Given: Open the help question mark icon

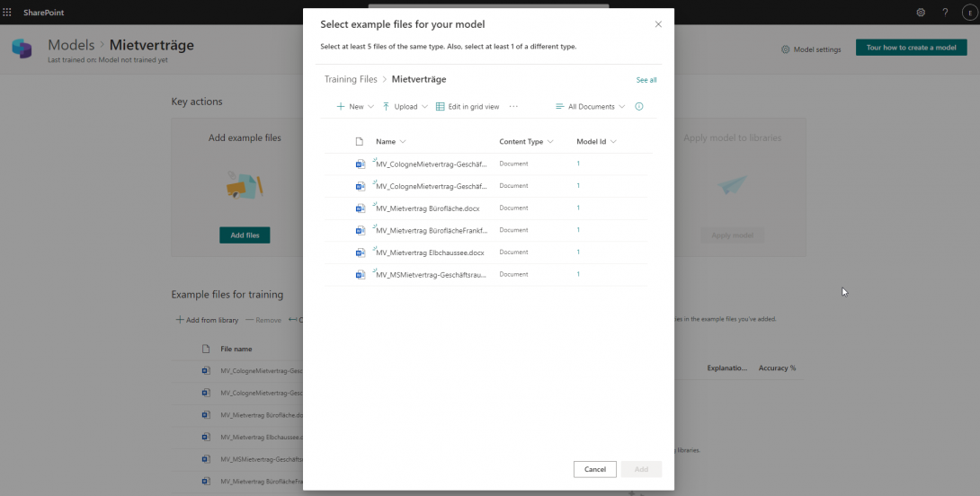Looking at the screenshot, I should 945,12.
